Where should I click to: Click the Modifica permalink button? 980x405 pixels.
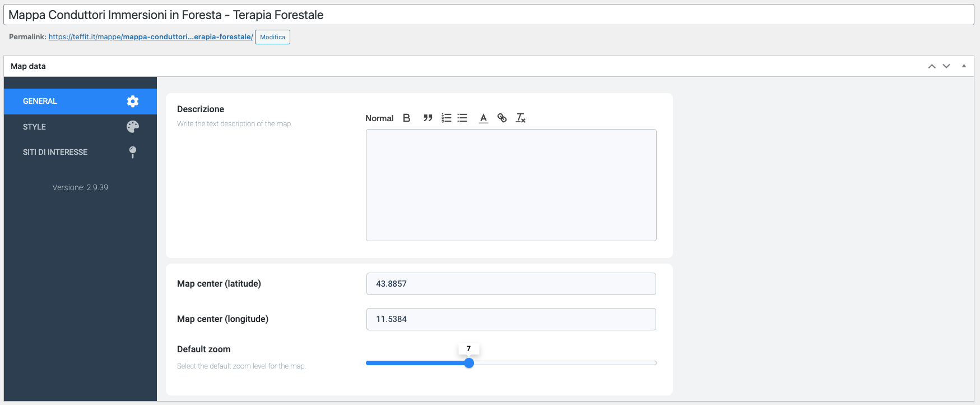coord(272,37)
